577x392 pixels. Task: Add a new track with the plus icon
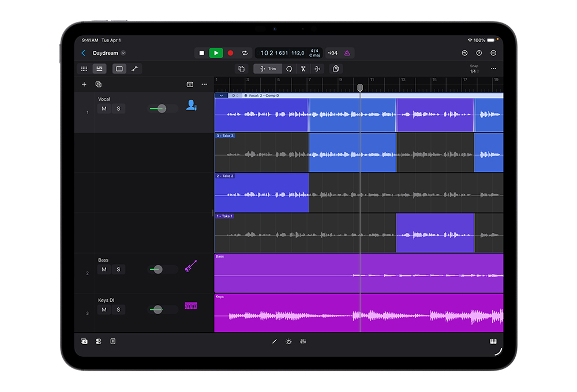(84, 84)
